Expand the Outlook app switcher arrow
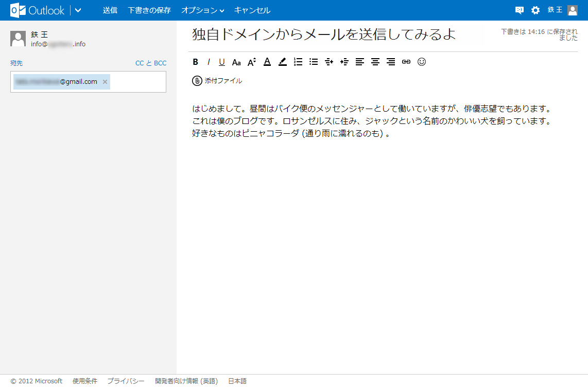 tap(78, 10)
